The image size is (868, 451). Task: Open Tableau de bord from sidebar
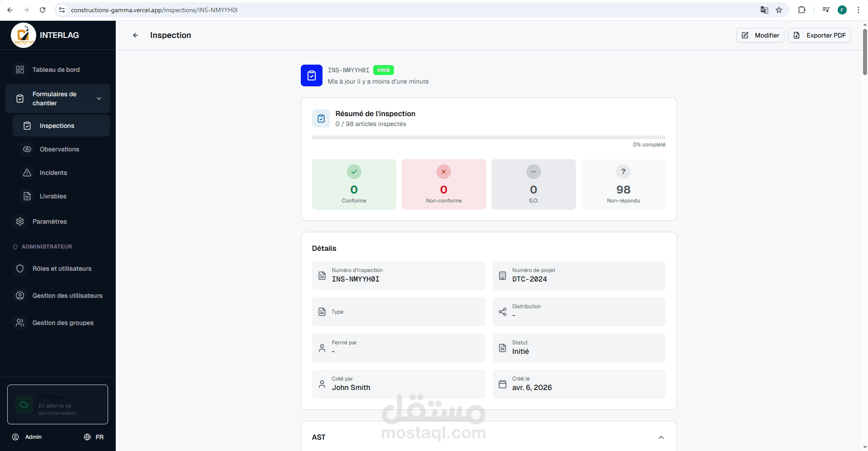click(x=57, y=70)
